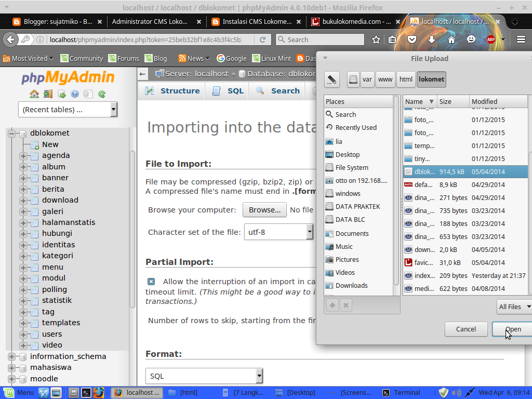This screenshot has height=399, width=532.
Task: Open the Firefox hamburger menu
Action: click(521, 39)
